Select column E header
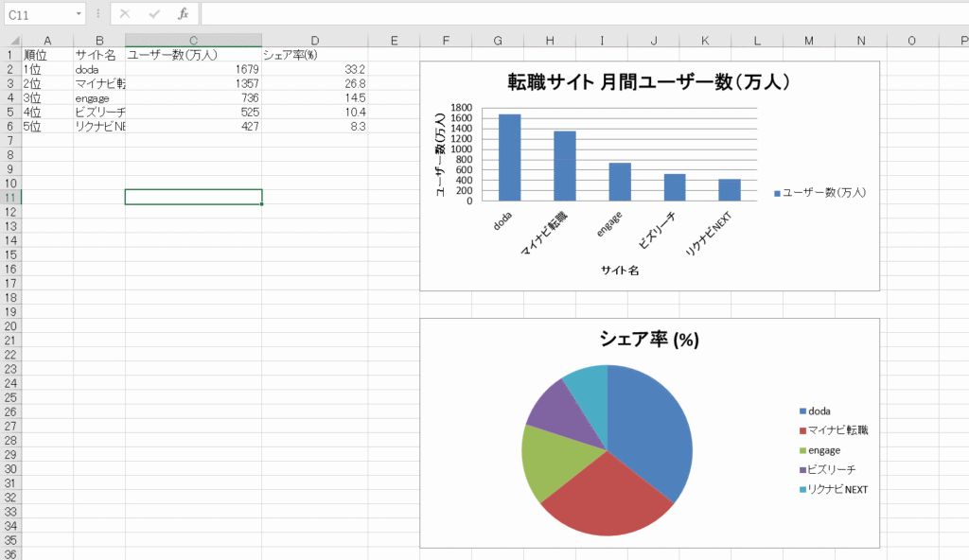Screen dimensions: 969x560 pyautogui.click(x=394, y=41)
